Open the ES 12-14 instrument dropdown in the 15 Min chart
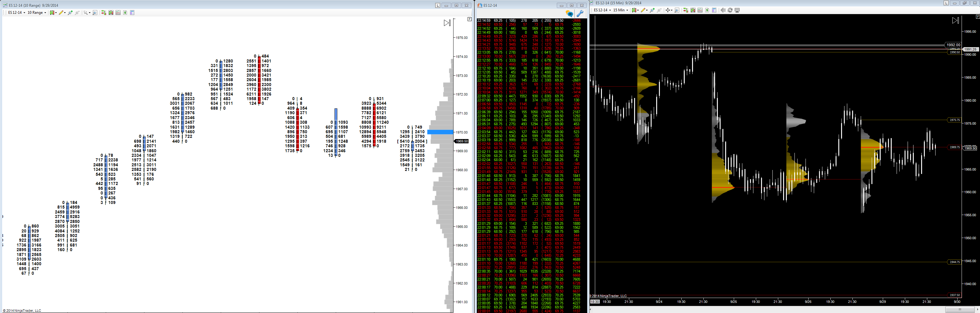Screen dimensions: 980x313 [602, 10]
